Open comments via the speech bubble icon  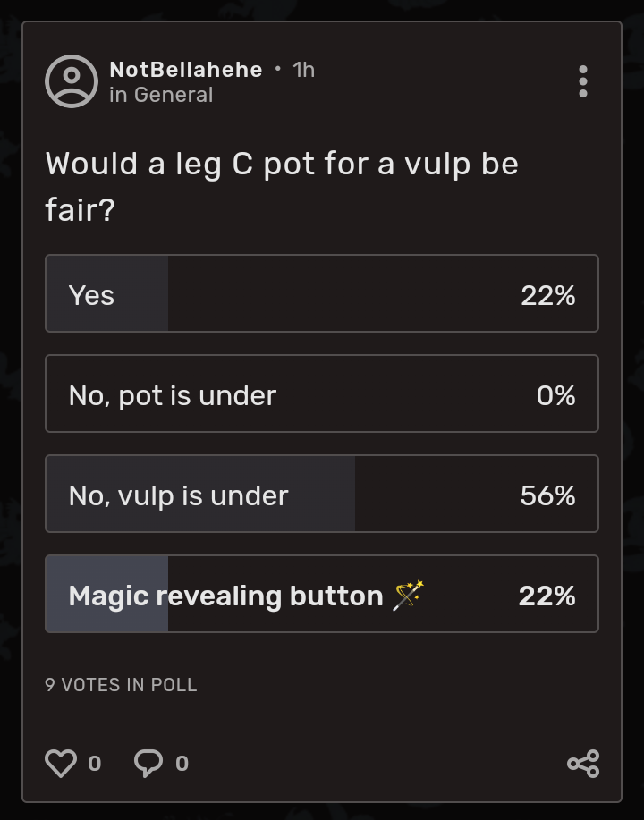tap(150, 763)
